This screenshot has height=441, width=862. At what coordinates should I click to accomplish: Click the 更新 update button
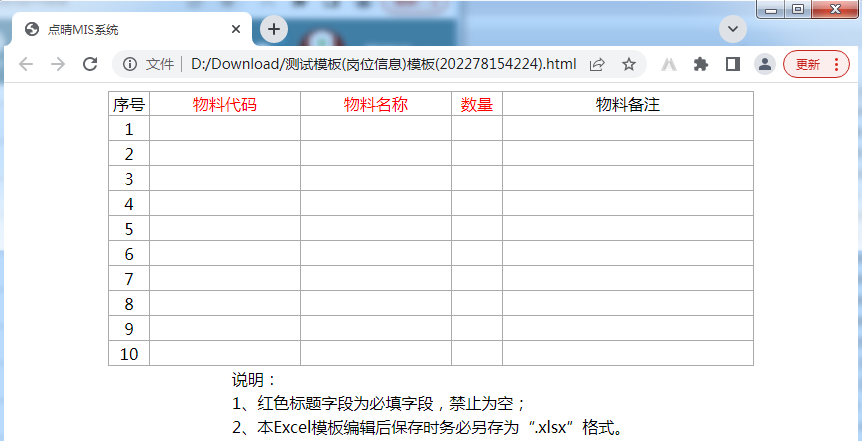[x=808, y=64]
